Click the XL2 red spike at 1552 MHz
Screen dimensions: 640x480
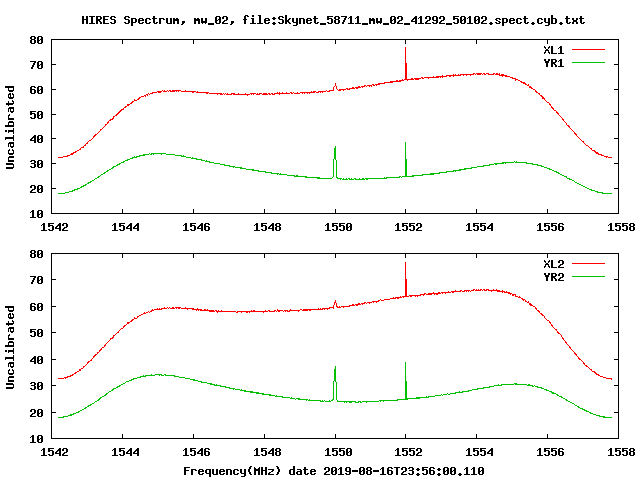click(406, 279)
